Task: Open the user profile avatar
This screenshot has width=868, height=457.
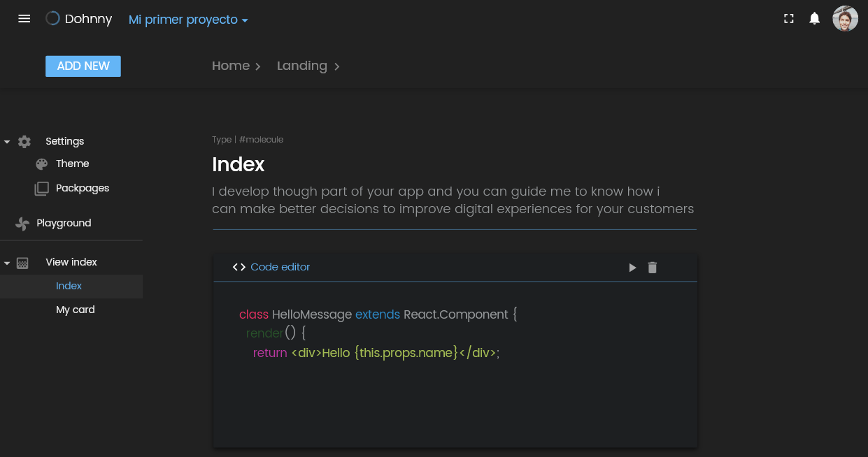Action: [845, 19]
